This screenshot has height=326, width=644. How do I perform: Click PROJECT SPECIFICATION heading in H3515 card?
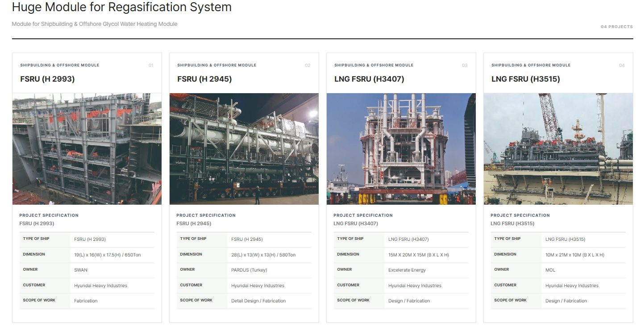520,215
